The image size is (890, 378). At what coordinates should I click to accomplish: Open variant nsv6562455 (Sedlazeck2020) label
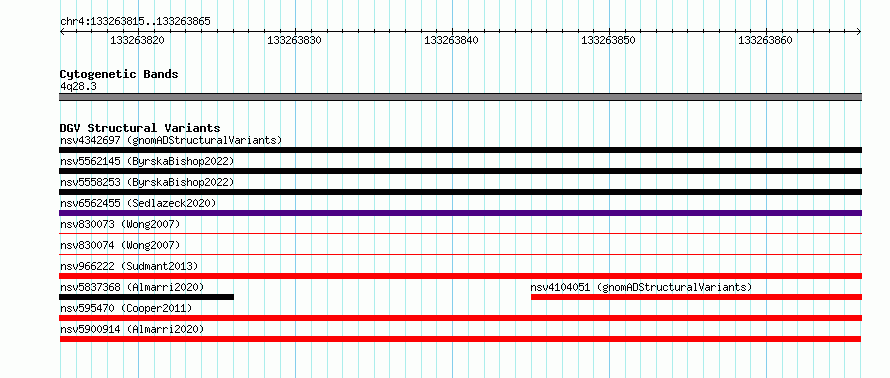(138, 203)
